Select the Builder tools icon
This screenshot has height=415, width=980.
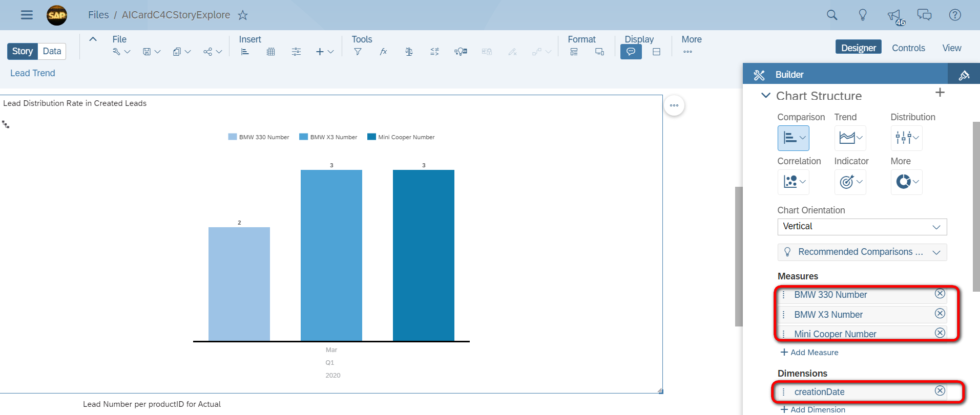(x=759, y=75)
